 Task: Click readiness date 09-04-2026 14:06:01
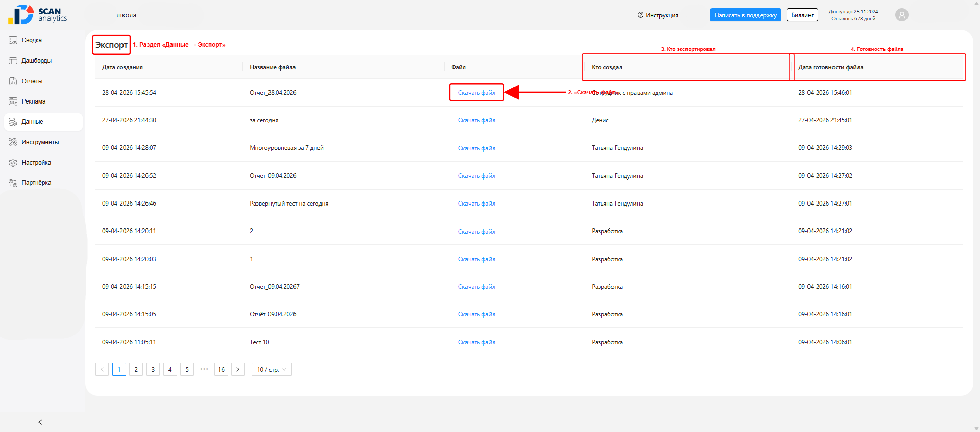tap(825, 342)
